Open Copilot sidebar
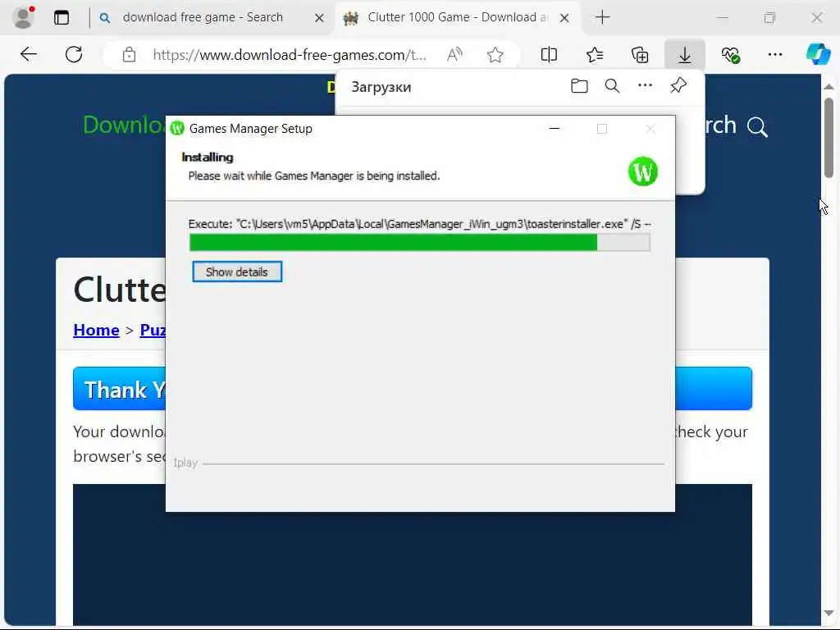 pyautogui.click(x=818, y=54)
